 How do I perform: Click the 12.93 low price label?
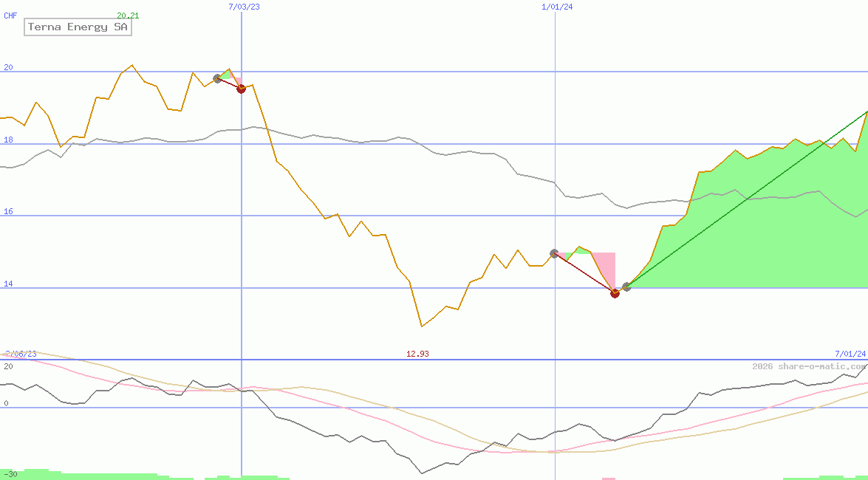417,354
